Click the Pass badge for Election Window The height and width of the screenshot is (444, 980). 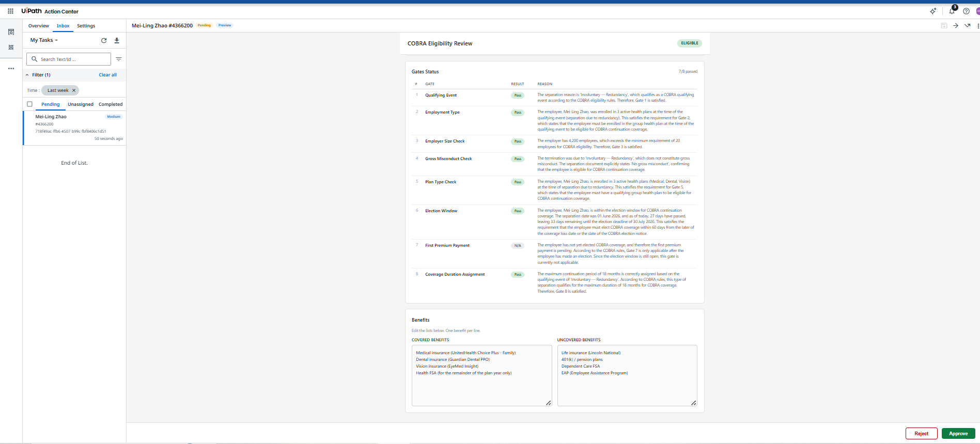[x=518, y=211]
